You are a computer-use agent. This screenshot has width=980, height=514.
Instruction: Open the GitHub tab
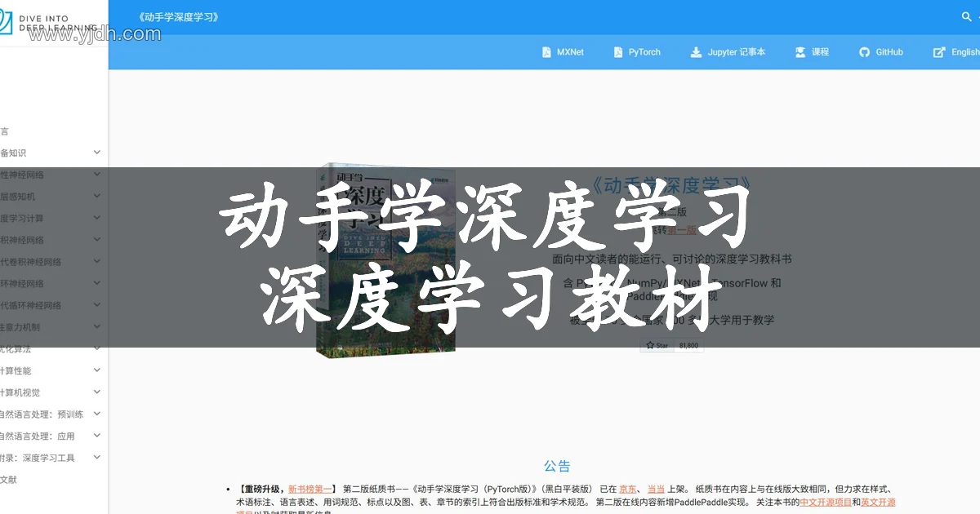point(881,52)
